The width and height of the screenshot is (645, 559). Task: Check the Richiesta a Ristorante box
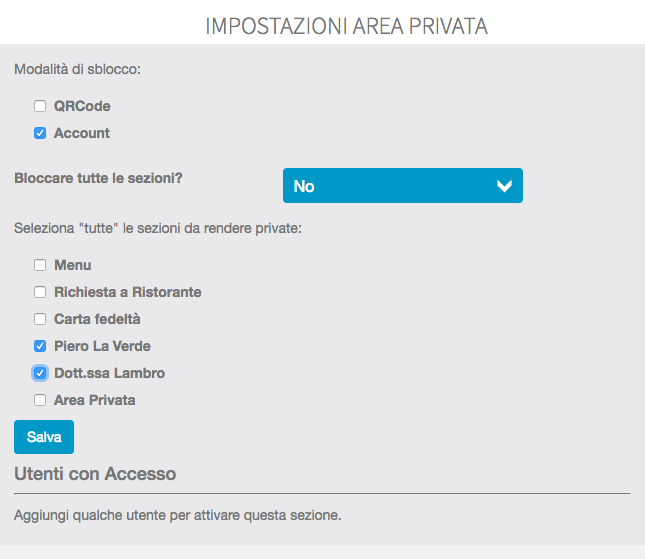pyautogui.click(x=40, y=292)
